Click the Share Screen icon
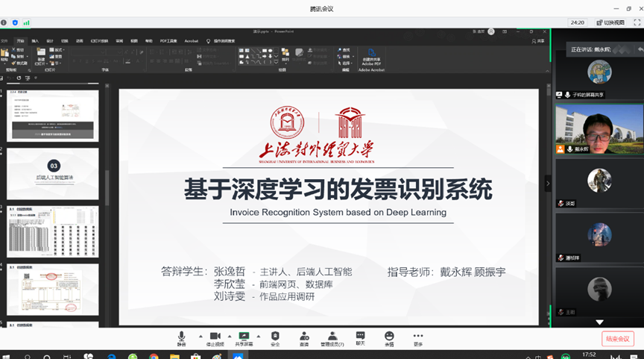This screenshot has width=644, height=359. pos(244,337)
